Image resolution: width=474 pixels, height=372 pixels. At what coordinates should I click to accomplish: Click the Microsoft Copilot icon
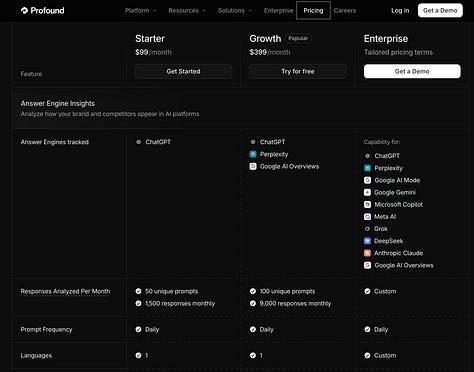[x=367, y=205]
